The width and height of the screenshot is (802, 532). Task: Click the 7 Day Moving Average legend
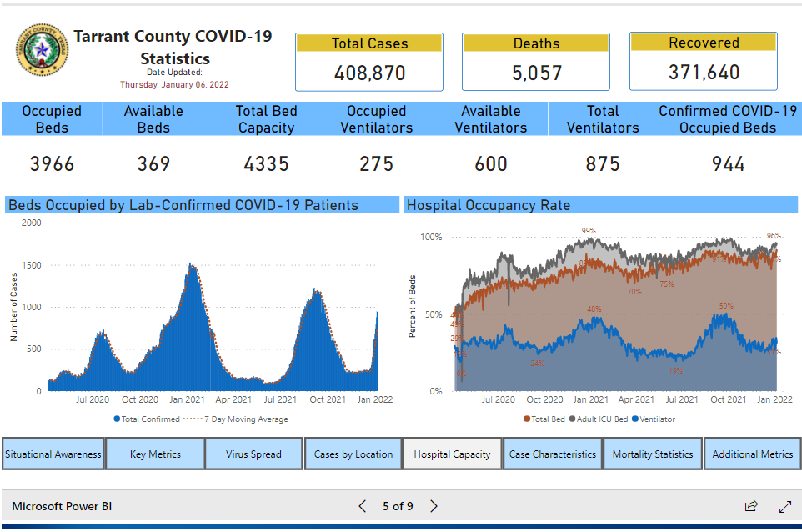point(235,419)
